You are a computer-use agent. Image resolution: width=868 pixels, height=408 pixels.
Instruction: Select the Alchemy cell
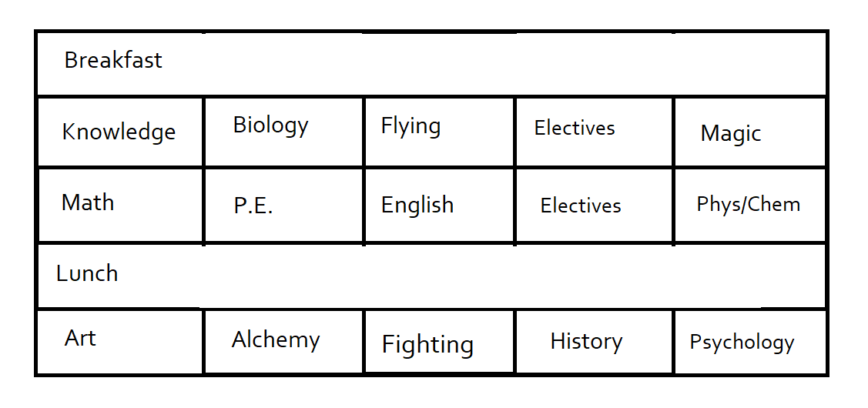[284, 342]
